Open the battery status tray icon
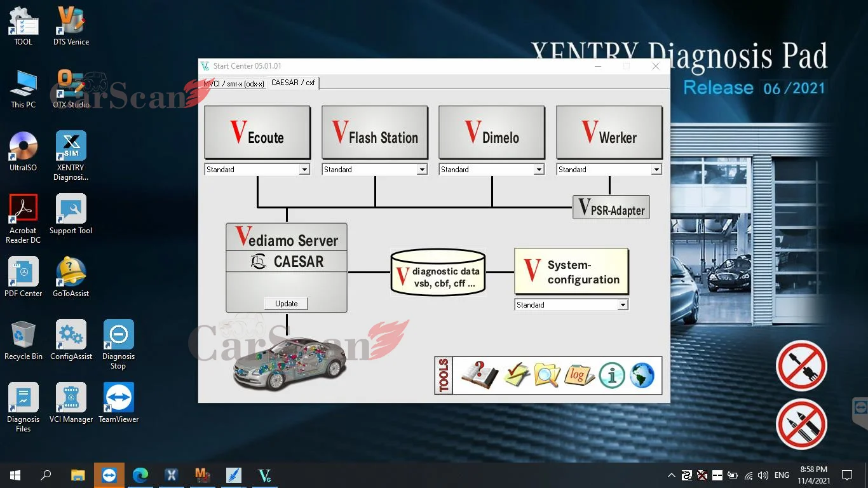The width and height of the screenshot is (868, 488). 733,475
